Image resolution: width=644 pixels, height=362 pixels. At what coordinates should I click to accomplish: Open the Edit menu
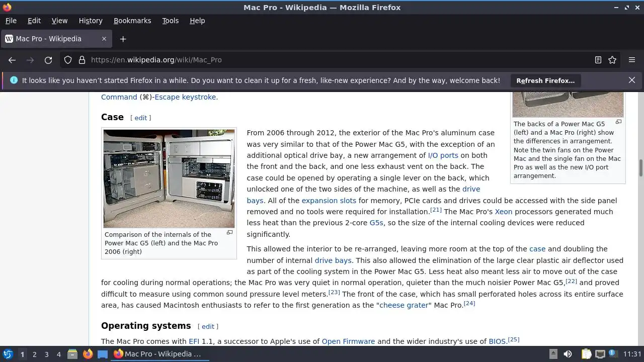coord(34,21)
